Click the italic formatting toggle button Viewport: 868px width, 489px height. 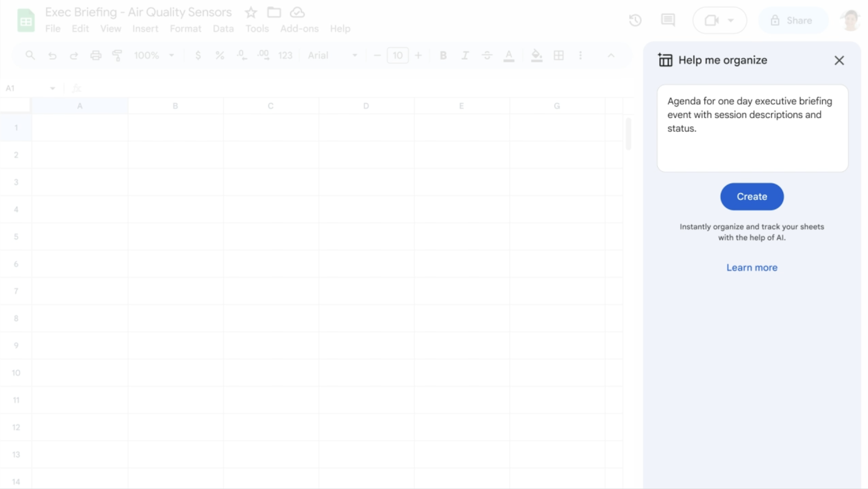464,55
